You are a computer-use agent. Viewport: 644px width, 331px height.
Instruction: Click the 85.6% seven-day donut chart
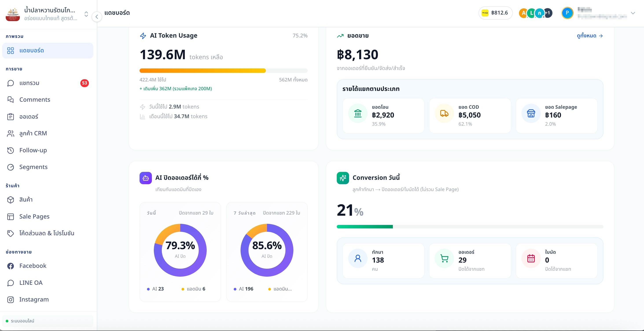point(267,250)
